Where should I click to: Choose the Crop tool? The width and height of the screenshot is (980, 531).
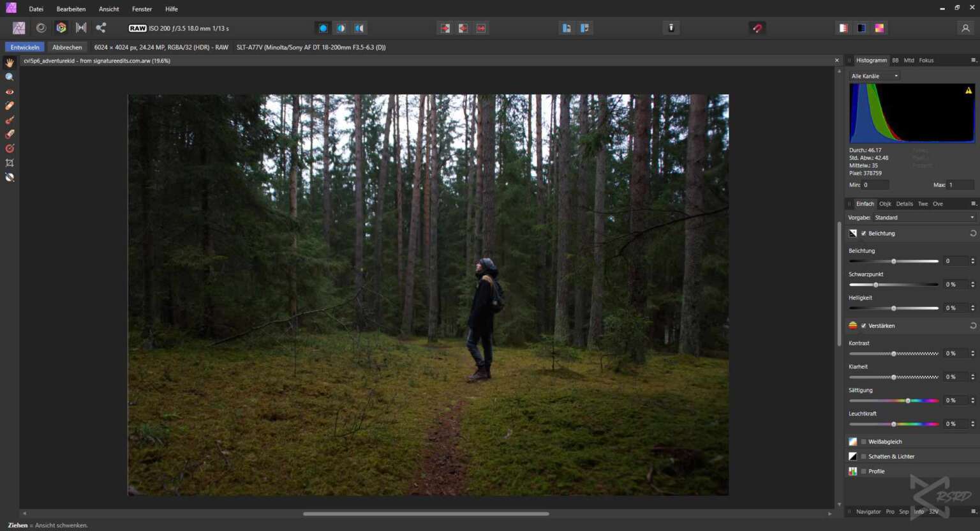click(10, 163)
